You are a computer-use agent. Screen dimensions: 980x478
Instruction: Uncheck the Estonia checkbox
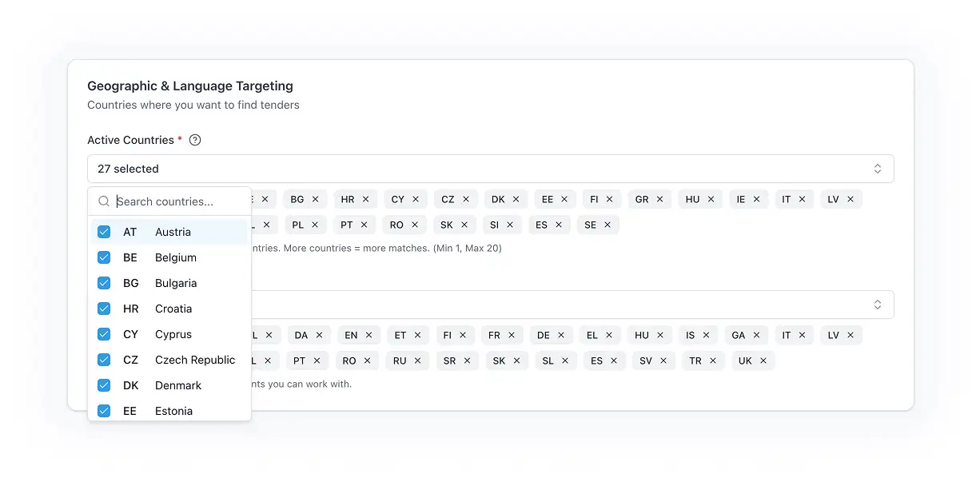pos(104,411)
